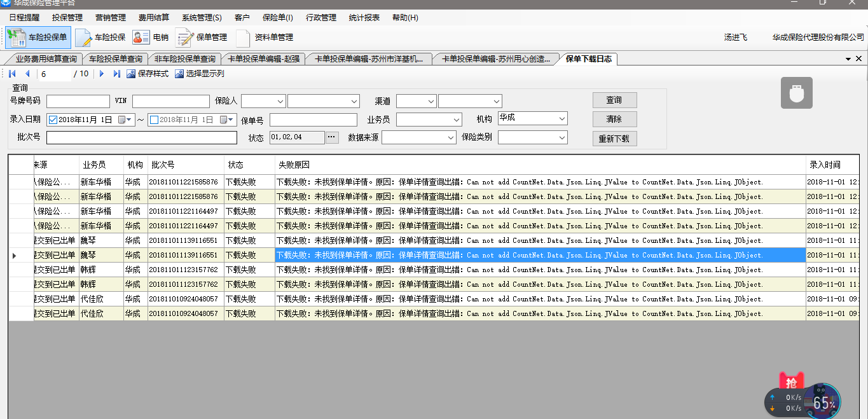Click 批次号 input field
Screen dimensions: 868x419
(142, 137)
